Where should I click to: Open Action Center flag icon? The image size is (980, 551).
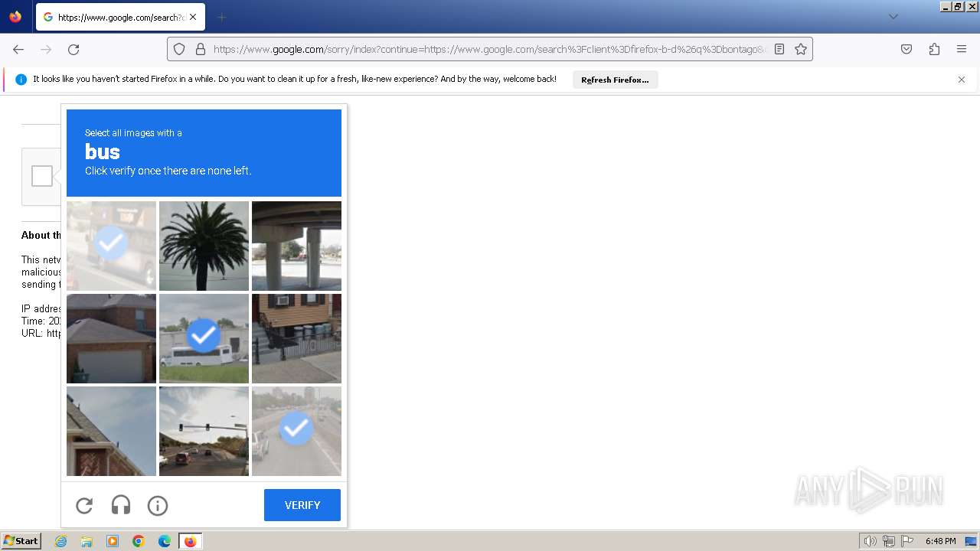point(908,541)
